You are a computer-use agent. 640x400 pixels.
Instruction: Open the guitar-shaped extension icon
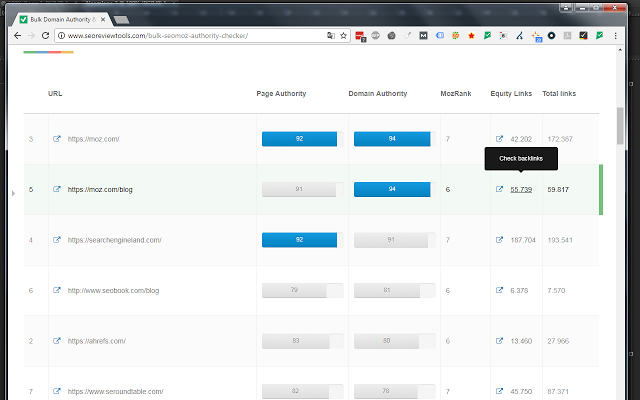pyautogui.click(x=407, y=36)
